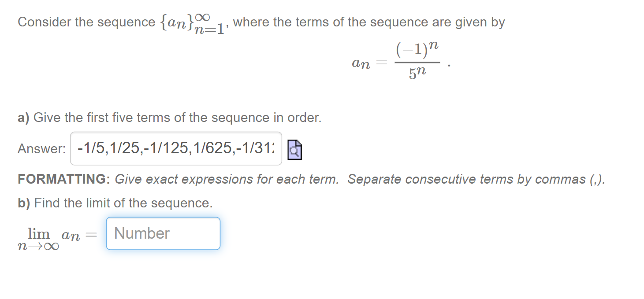Viewport: 644px width, 299px height.
Task: Click the 'Consider the sequence' opening text
Action: click(87, 22)
